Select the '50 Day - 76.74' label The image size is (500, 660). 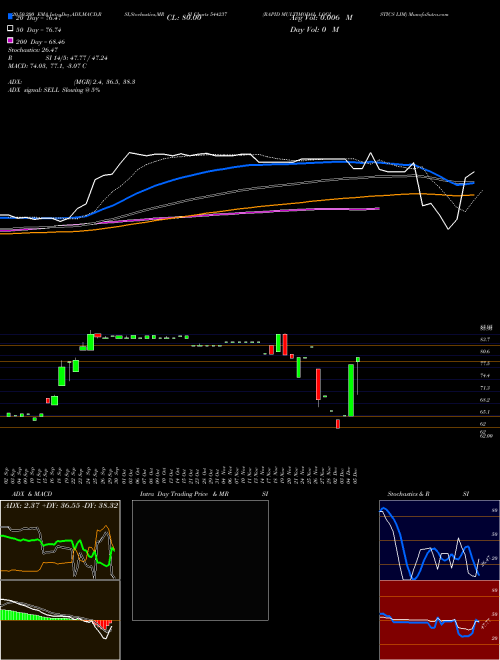coord(40,30)
